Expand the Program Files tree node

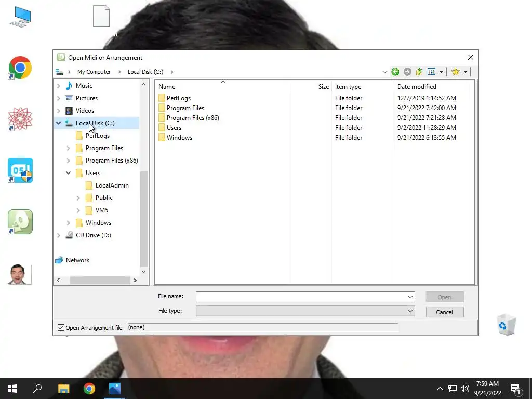pos(68,148)
